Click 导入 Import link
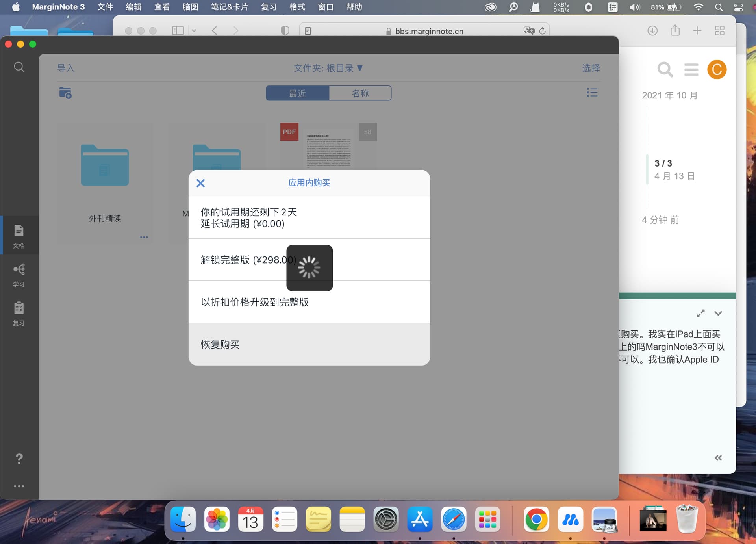Viewport: 756px width, 544px height. (x=66, y=68)
